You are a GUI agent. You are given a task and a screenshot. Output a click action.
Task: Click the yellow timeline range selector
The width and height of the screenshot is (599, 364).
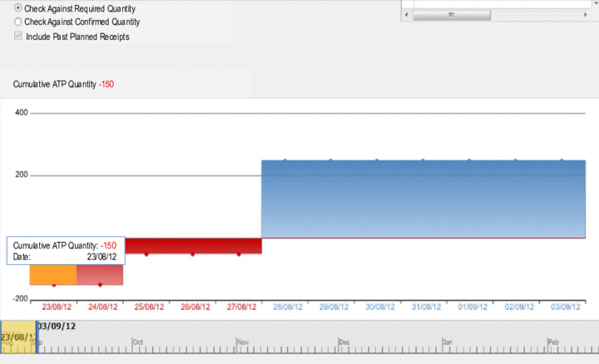click(x=17, y=339)
